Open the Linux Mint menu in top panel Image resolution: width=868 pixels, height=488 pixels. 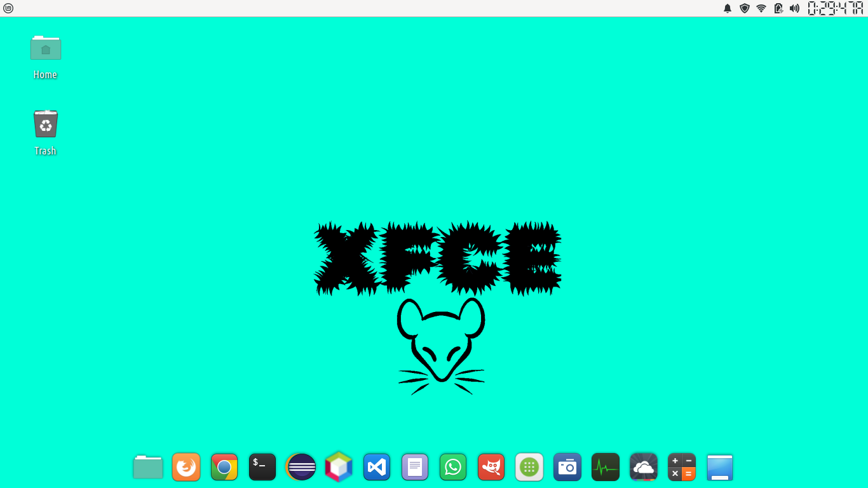click(8, 8)
